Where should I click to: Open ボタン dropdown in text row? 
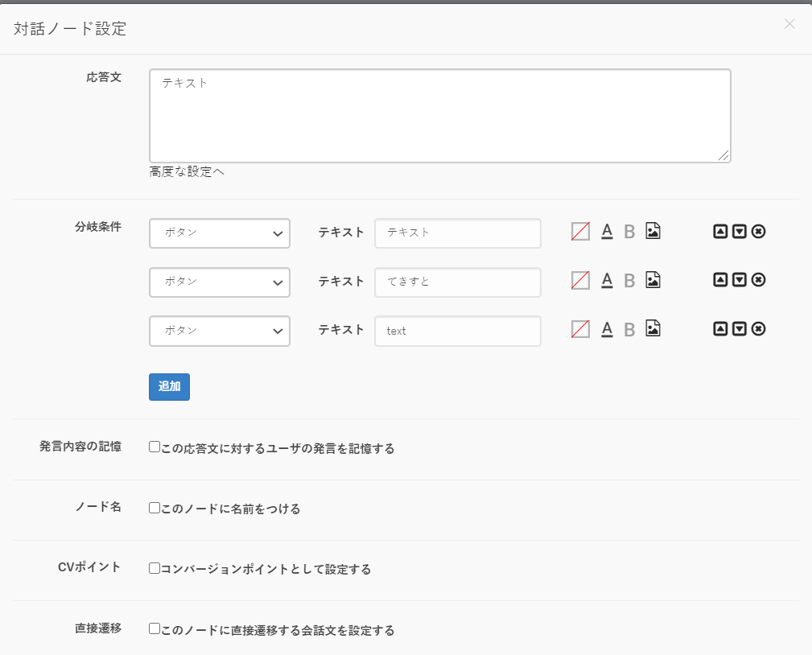(220, 331)
